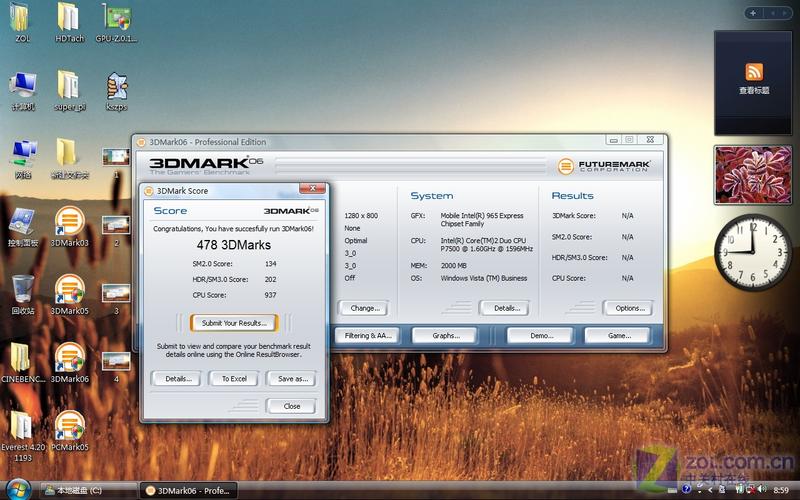Viewport: 800px width, 500px height.
Task: Launch the kszps desktop icon
Action: (116, 91)
